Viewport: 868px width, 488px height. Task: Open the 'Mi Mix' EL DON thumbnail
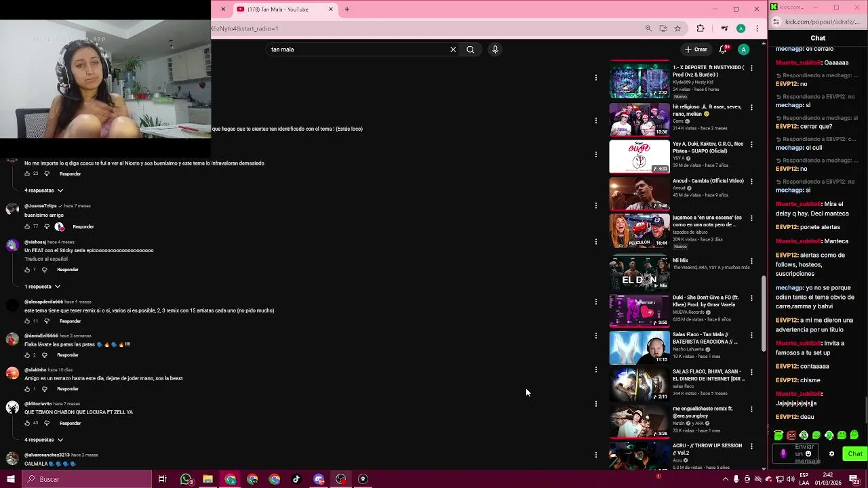pos(639,273)
